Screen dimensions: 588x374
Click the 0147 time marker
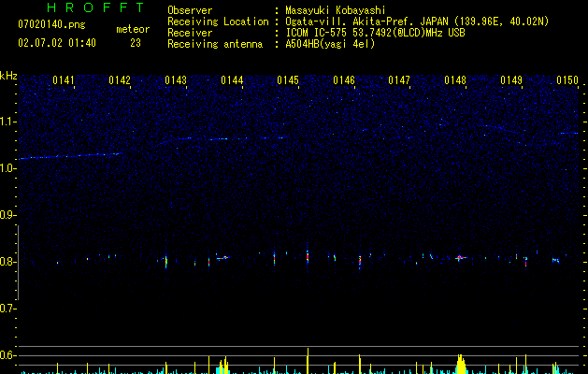[399, 80]
